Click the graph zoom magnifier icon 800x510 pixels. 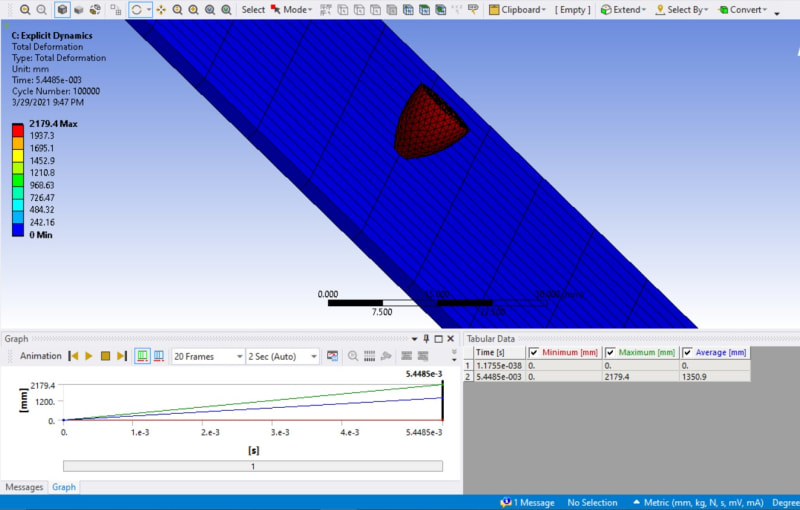tap(353, 356)
